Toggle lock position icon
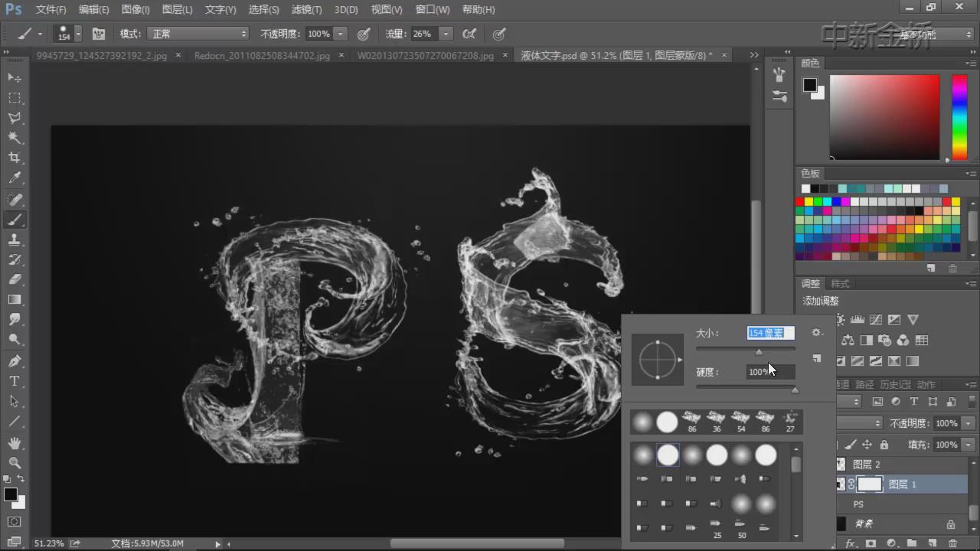980x551 pixels. [x=867, y=445]
